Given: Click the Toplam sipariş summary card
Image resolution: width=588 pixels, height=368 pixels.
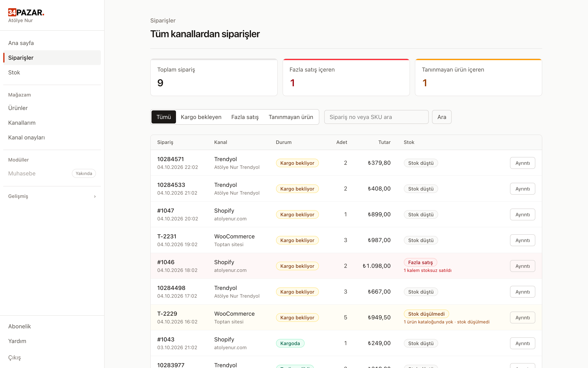Looking at the screenshot, I should (x=214, y=77).
